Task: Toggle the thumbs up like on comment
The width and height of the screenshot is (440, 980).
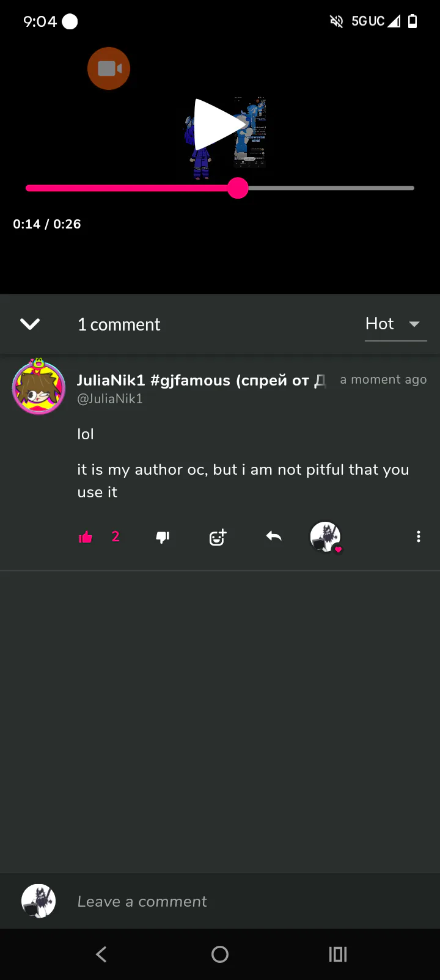Action: [x=86, y=537]
